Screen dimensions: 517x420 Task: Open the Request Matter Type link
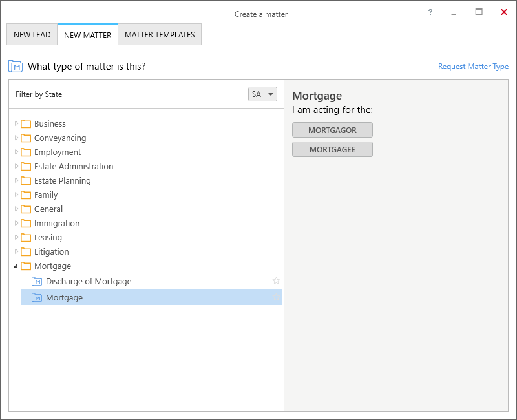[x=473, y=67]
